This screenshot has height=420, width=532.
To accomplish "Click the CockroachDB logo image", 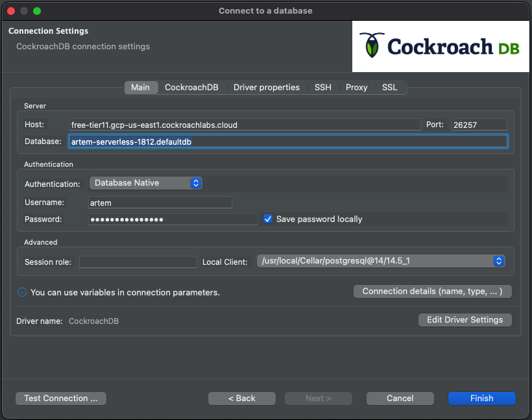I will (x=441, y=47).
